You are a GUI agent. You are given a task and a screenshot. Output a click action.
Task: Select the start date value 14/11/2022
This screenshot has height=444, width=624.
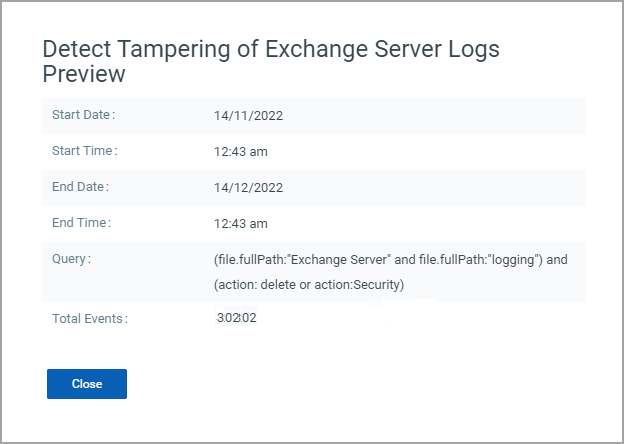248,116
